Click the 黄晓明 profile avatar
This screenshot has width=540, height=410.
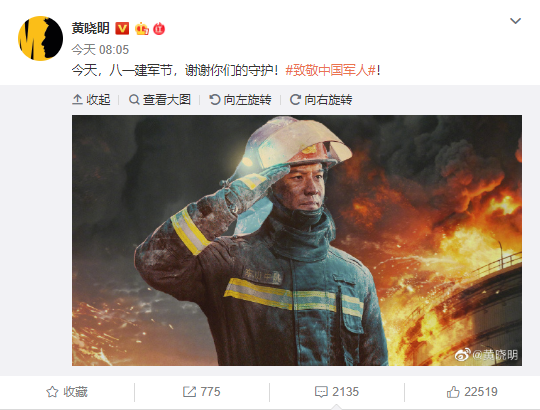41,38
